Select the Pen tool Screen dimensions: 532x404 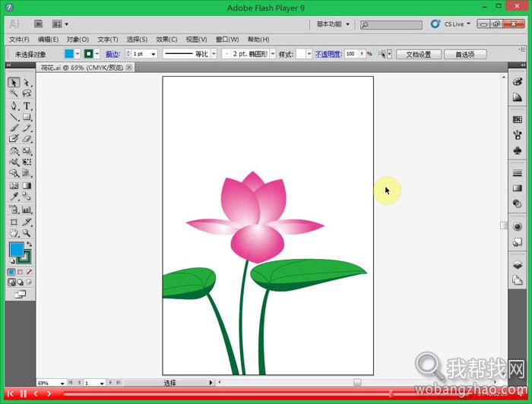[x=14, y=106]
